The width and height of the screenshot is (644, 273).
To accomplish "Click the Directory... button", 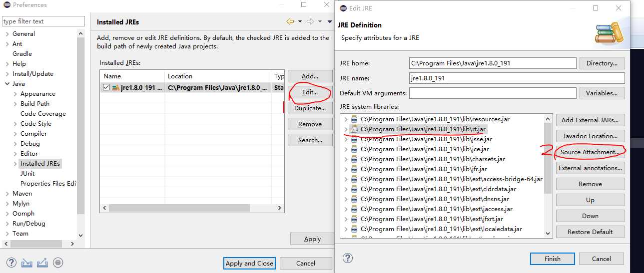I will [x=602, y=63].
